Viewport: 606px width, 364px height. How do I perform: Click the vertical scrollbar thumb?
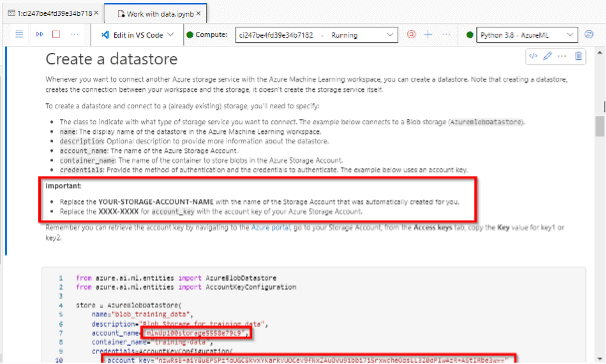point(599,126)
